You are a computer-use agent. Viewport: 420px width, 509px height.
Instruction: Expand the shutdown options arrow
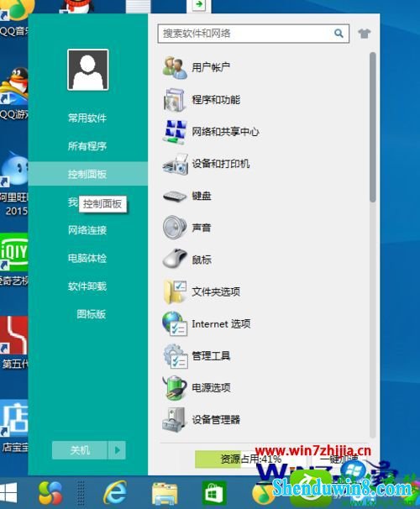click(117, 450)
